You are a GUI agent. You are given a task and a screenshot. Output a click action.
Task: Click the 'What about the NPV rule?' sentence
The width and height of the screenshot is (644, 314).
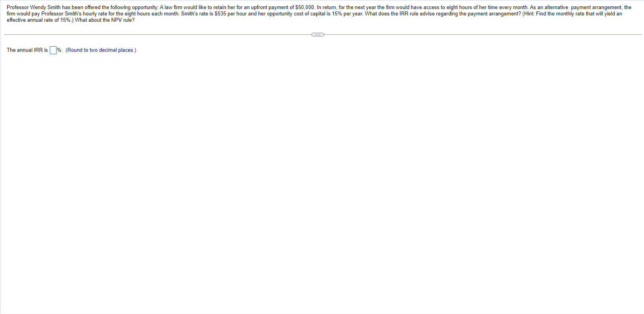tap(105, 20)
